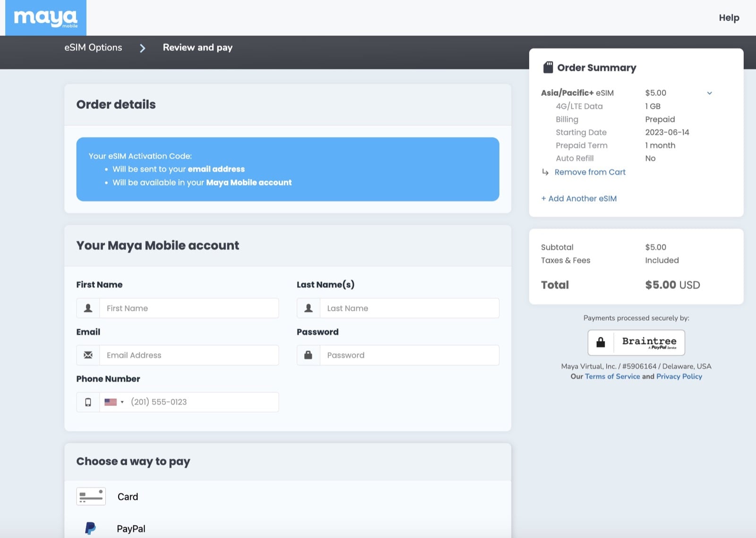Choose PayPal as payment method

131,529
